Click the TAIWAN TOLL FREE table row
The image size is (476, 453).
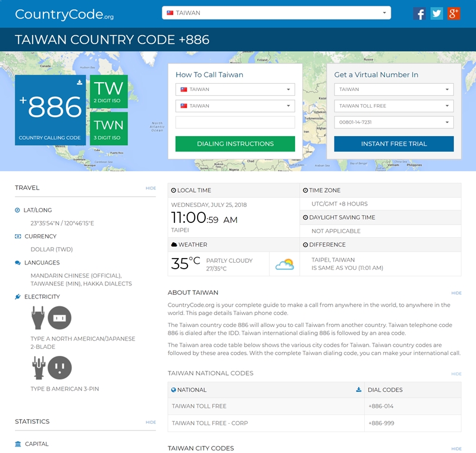[x=315, y=406]
